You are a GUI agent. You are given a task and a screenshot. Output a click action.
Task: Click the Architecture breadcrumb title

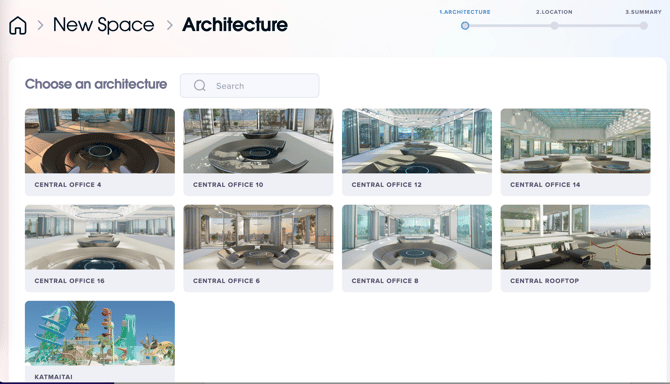pos(235,25)
